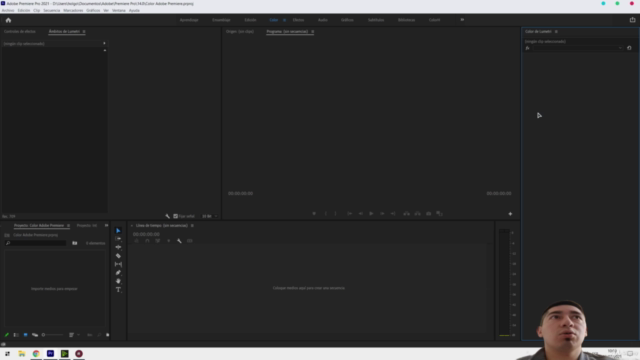640x360 pixels.
Task: Open Chrome from the Windows taskbar
Action: (36, 354)
